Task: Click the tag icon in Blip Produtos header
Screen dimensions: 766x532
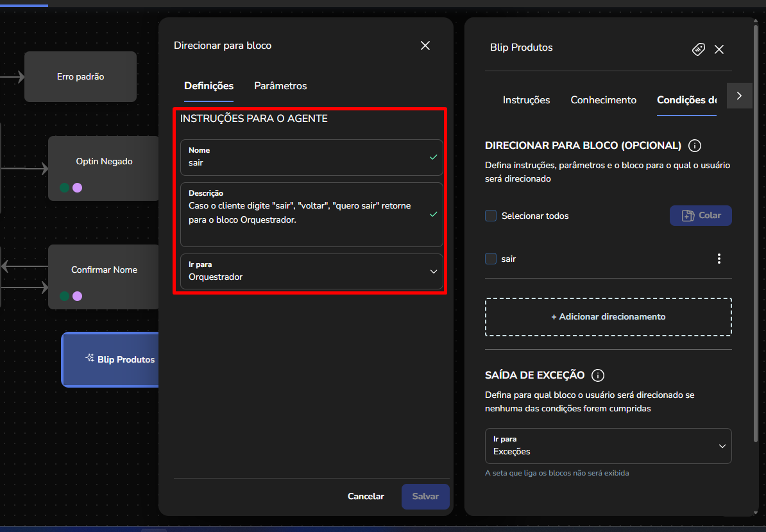Action: pos(699,49)
